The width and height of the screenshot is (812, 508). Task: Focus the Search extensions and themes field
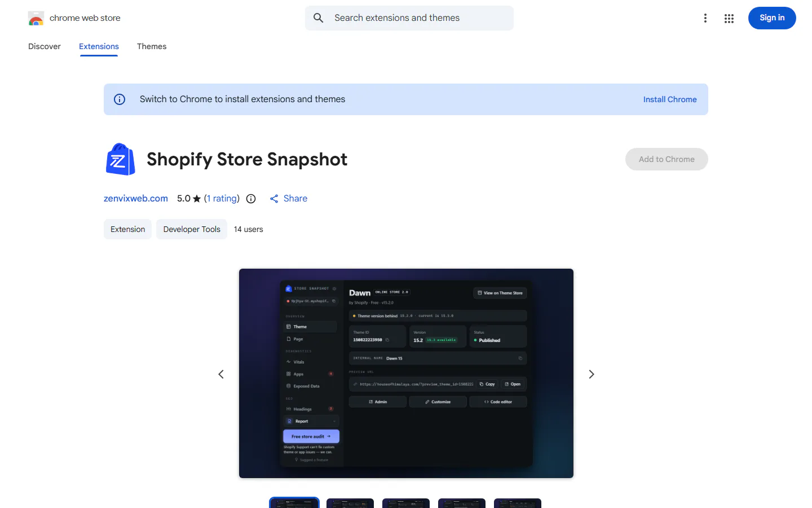click(x=409, y=18)
